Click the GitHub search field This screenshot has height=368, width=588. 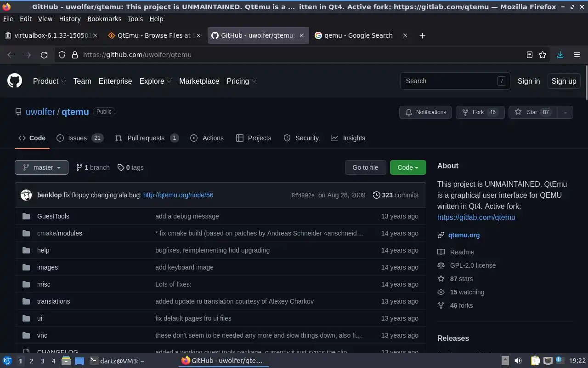[x=455, y=81]
